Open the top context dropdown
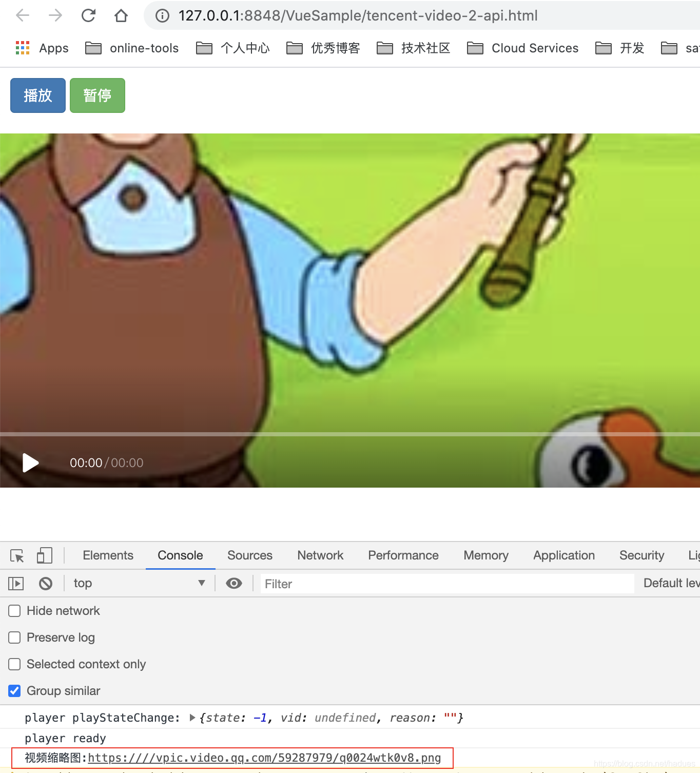 139,583
